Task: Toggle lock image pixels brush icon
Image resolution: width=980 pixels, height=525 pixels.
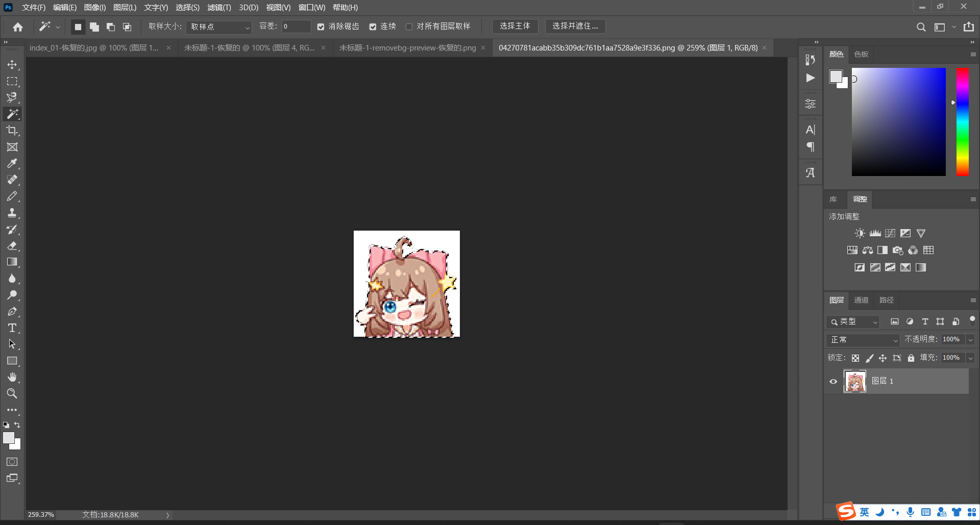Action: pyautogui.click(x=870, y=358)
